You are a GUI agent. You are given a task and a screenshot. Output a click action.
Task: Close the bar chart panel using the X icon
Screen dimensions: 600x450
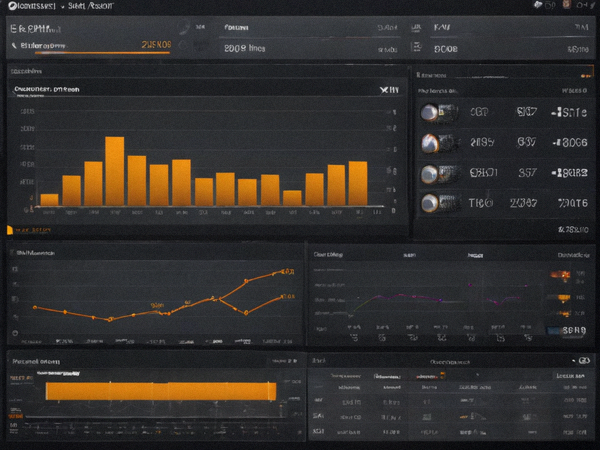384,90
